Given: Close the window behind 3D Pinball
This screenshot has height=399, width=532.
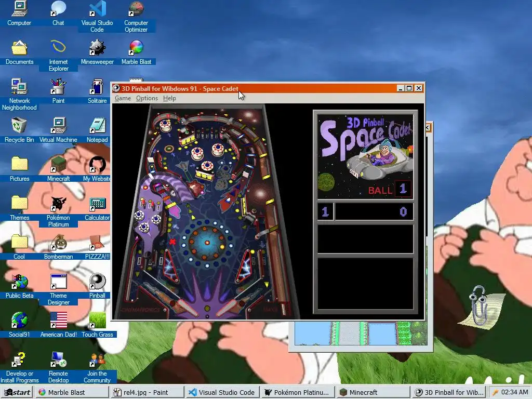Looking at the screenshot, I should click(428, 128).
